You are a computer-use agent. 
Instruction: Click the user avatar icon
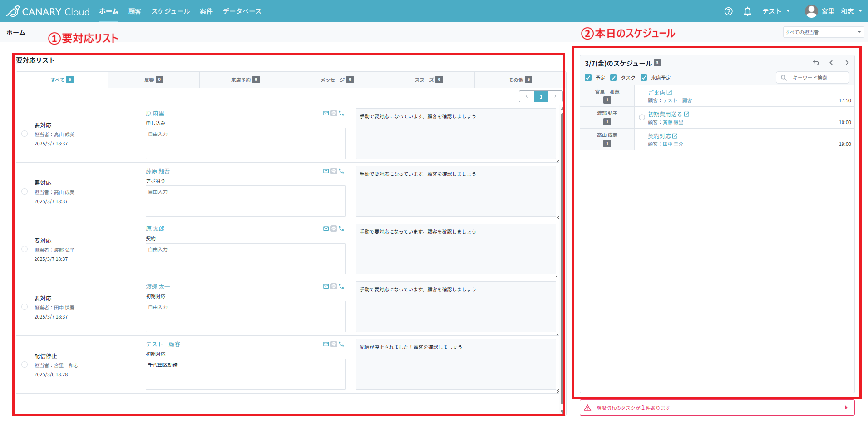coord(811,11)
